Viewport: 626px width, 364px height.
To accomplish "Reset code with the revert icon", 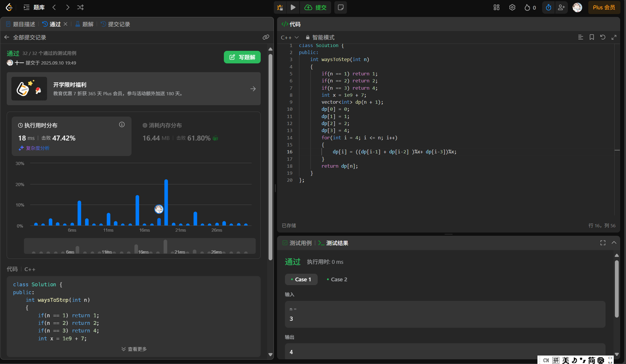I will [x=603, y=37].
